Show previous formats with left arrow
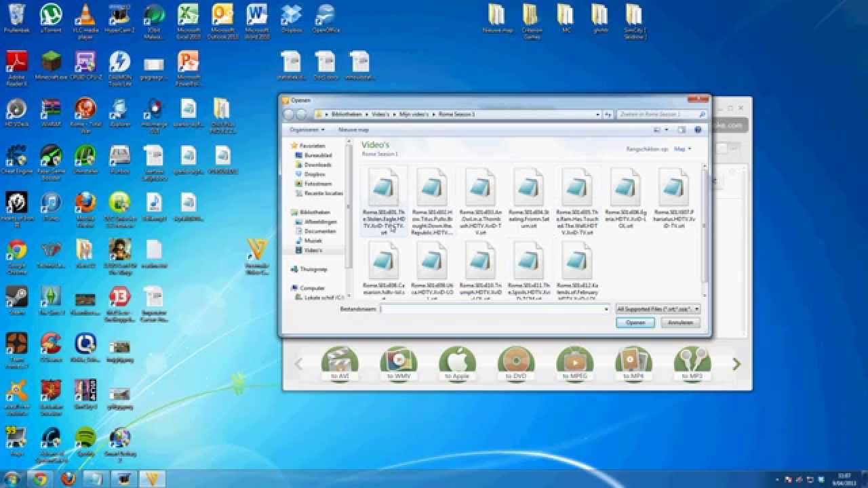This screenshot has height=488, width=868. click(298, 365)
